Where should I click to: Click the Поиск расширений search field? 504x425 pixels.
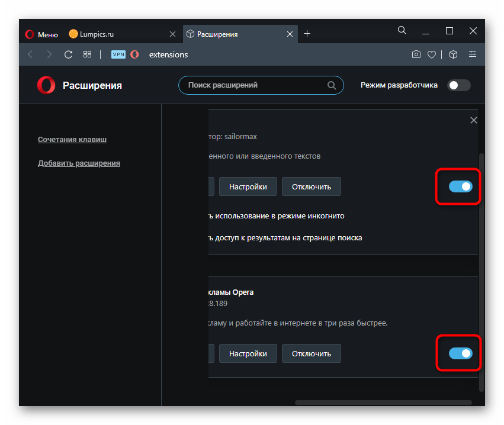[256, 85]
